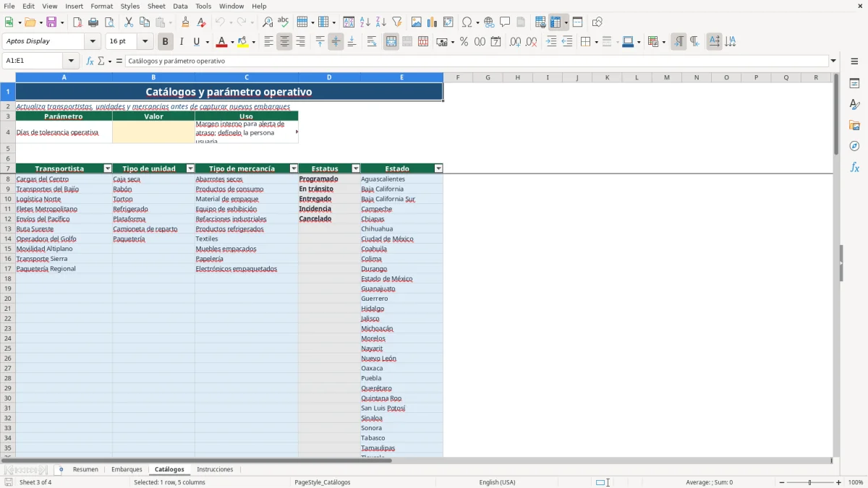Open the Data menu

tap(180, 6)
